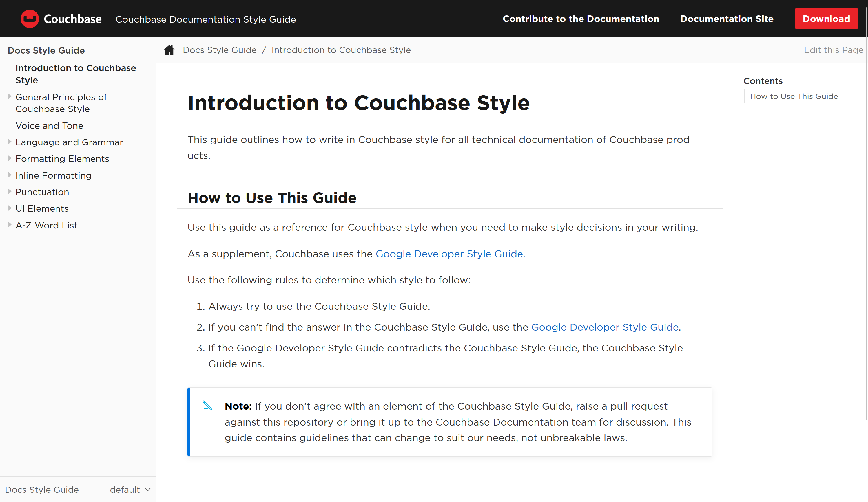Open the default version dropdown
The height and width of the screenshot is (502, 868).
[x=130, y=489]
